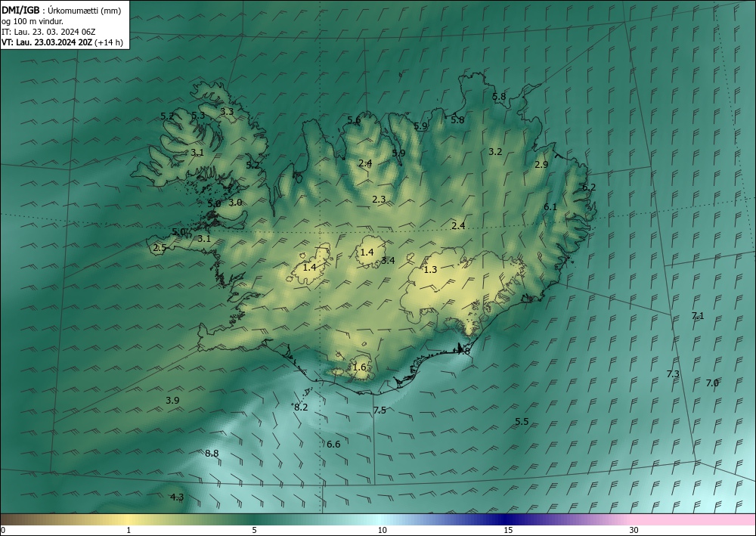Click the "5.6" value on the north coast

[x=354, y=120]
